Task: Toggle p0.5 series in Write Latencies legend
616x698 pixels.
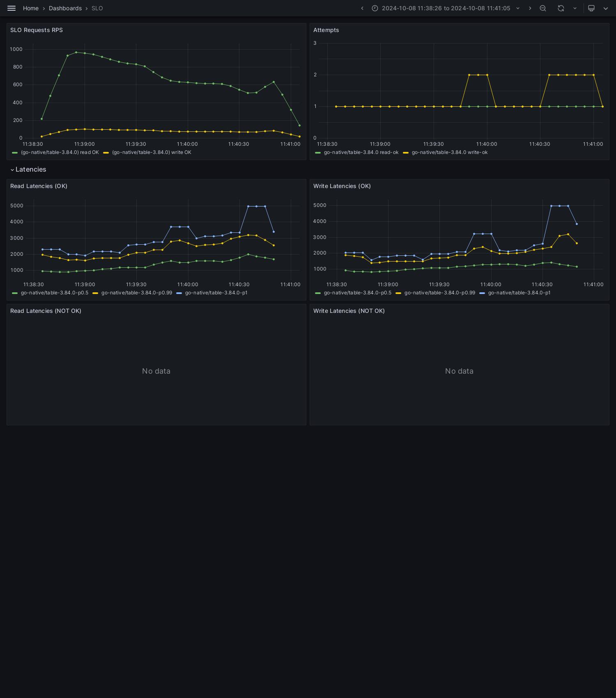Action: 358,293
